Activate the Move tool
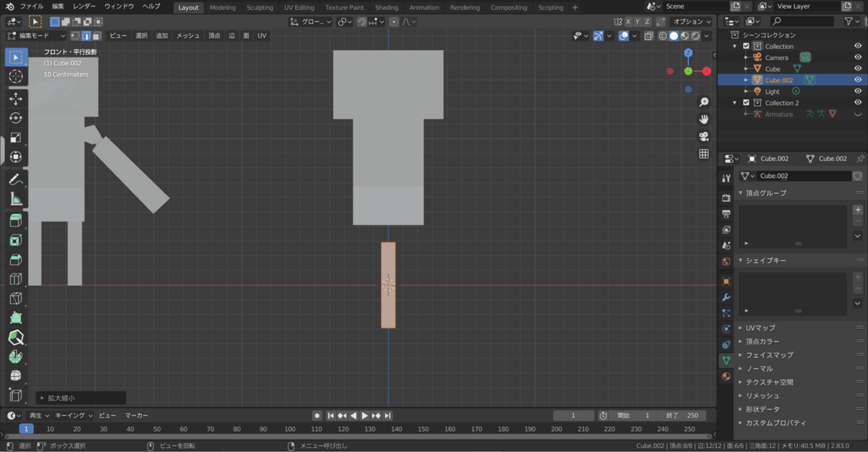This screenshot has width=868, height=452. point(16,98)
